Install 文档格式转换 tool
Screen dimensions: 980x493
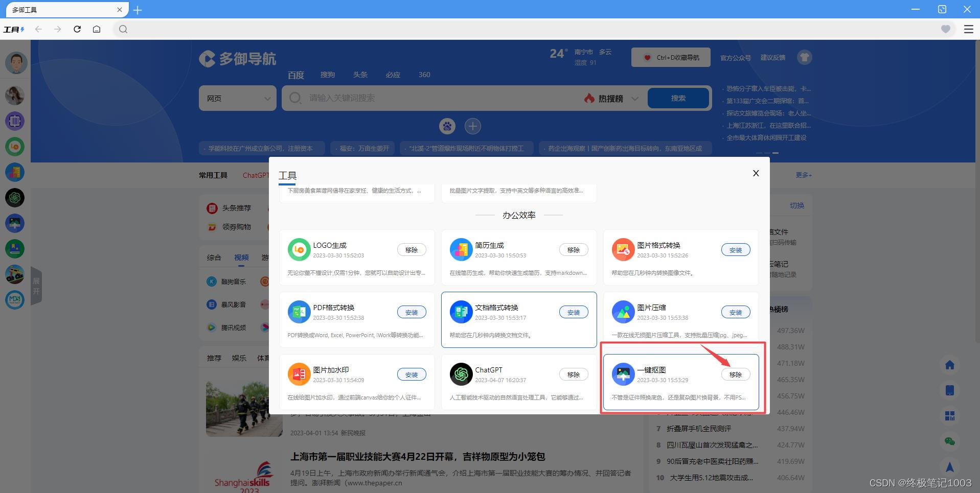click(574, 312)
